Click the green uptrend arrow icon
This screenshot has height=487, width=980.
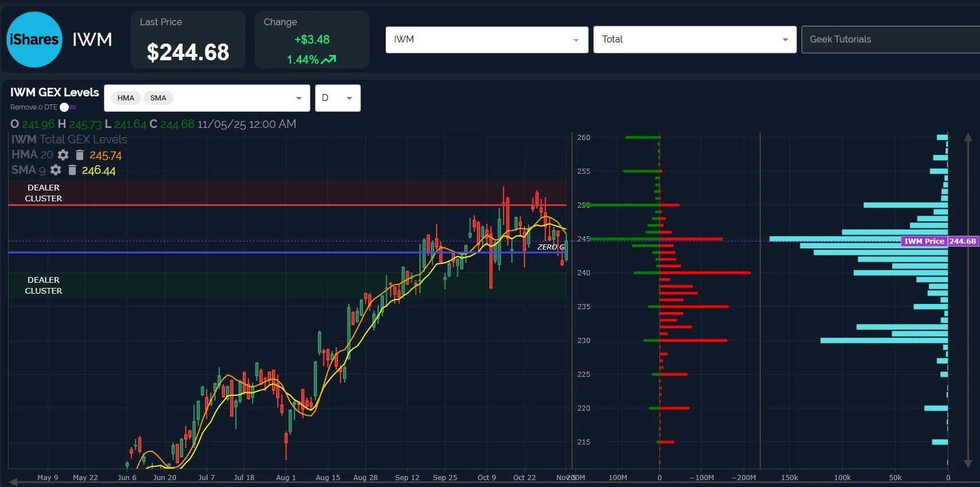click(329, 59)
